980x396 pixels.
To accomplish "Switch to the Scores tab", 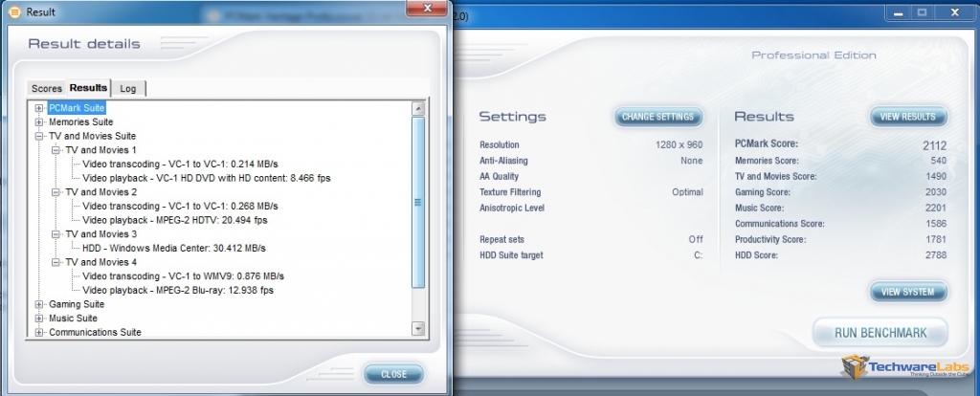I will [x=47, y=89].
